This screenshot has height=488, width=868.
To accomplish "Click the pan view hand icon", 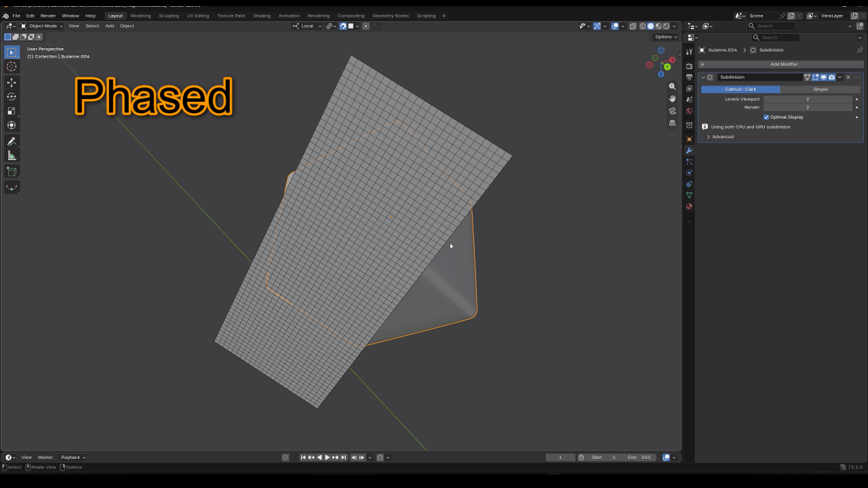I will click(672, 98).
